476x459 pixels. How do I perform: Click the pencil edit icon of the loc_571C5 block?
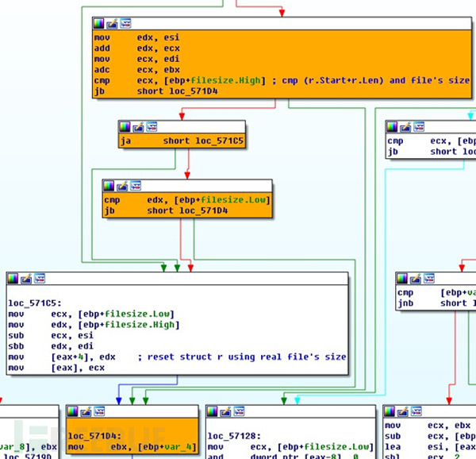[x=26, y=278]
